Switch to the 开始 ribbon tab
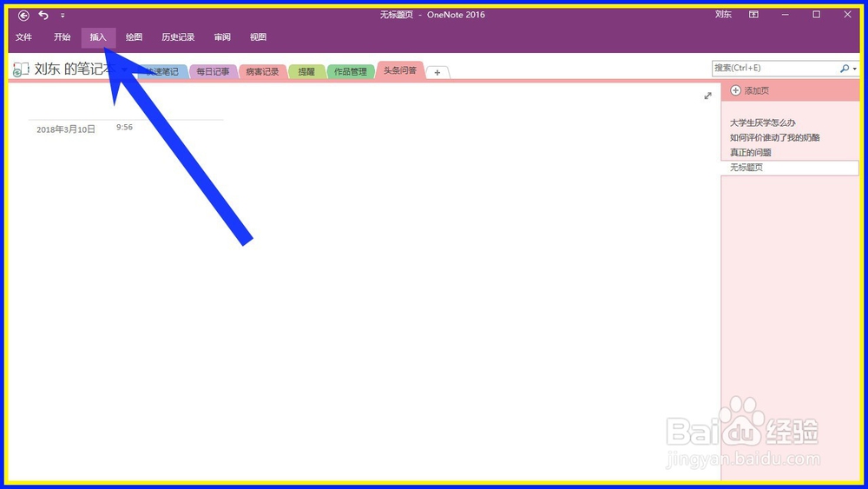868x489 pixels. [x=62, y=37]
